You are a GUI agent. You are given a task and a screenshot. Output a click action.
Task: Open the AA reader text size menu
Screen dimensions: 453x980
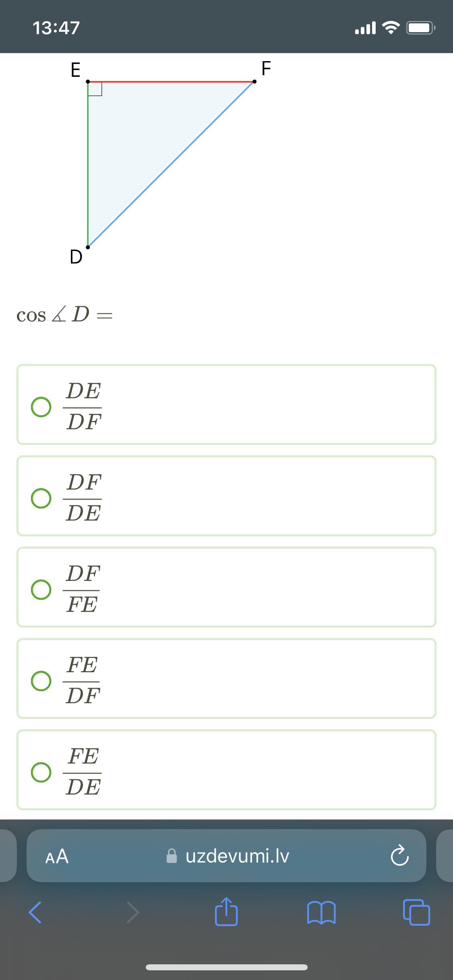click(57, 856)
